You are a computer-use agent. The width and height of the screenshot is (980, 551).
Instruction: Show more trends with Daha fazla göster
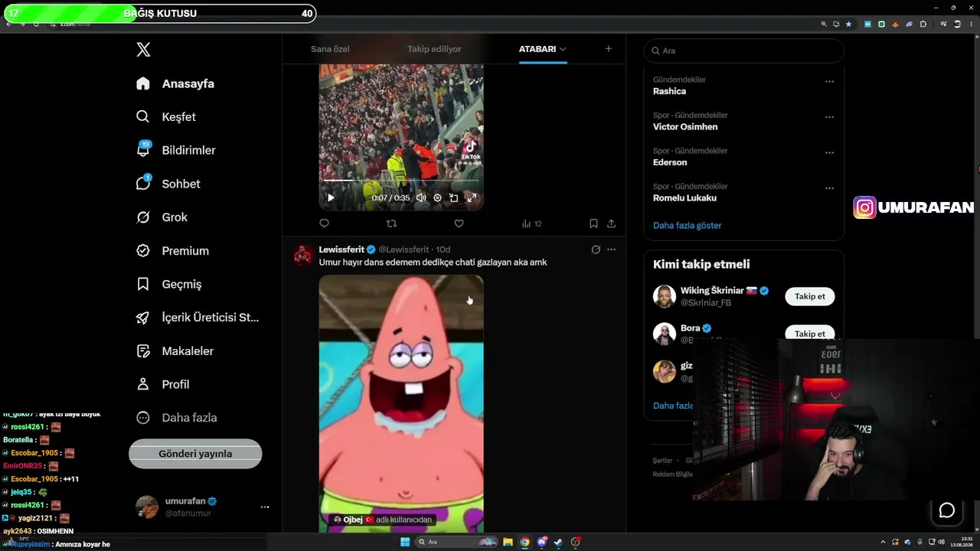coord(688,226)
